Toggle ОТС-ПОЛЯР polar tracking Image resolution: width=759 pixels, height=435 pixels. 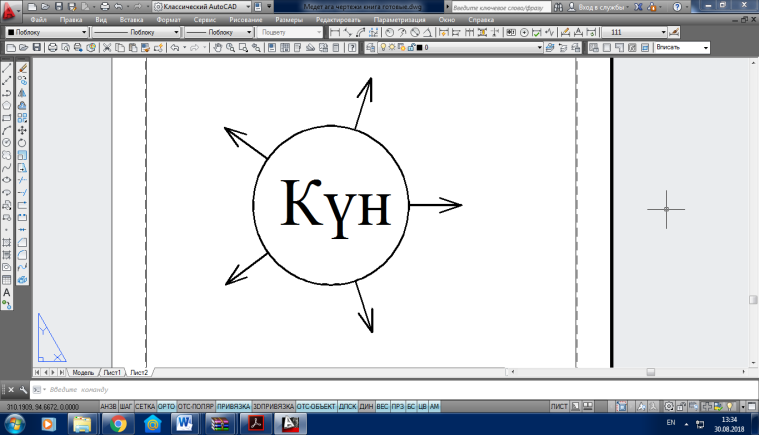point(196,406)
